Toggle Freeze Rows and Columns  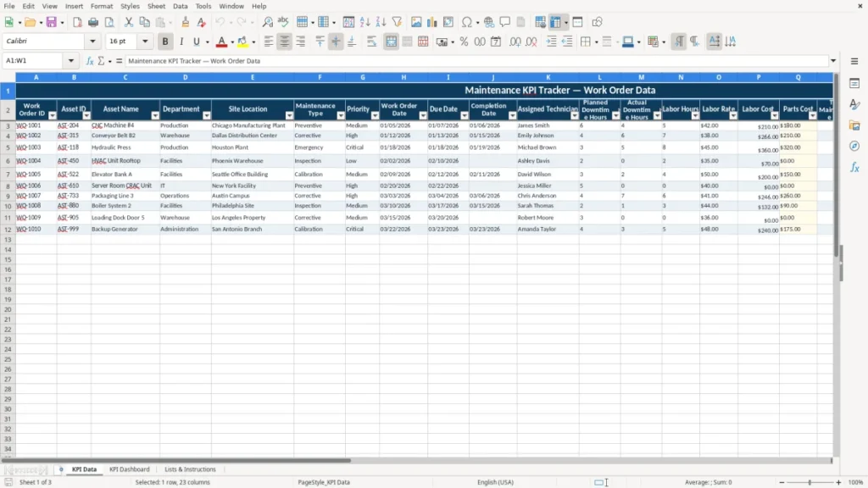[x=555, y=22]
